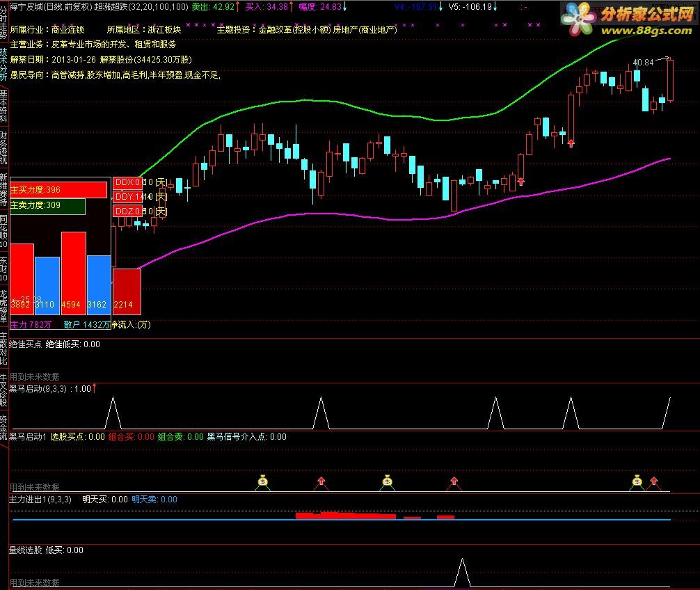Click the 散户 1432万 label
700x590 pixels.
86,324
